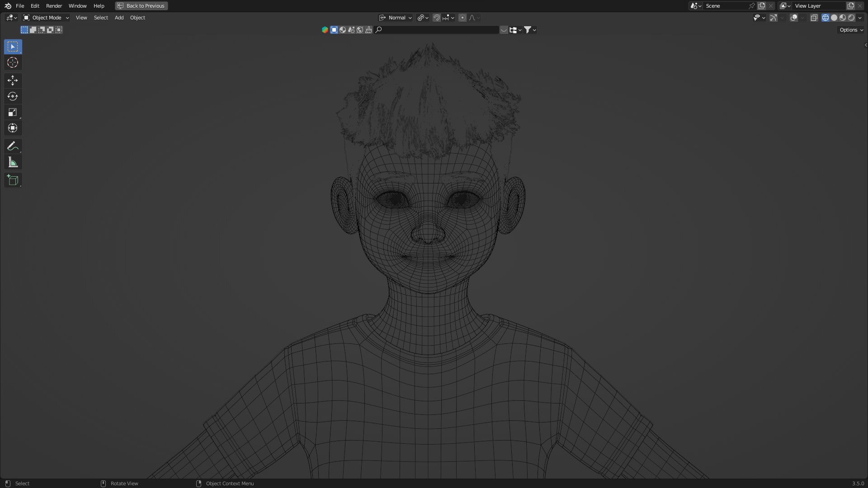Expand the Normal transform orientation dropdown

point(396,18)
